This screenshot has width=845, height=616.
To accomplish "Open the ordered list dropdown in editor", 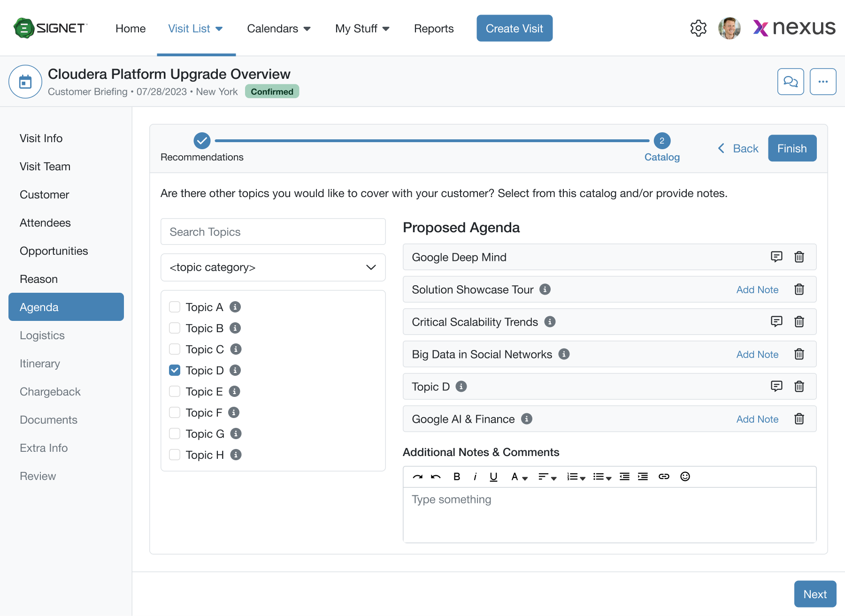I will click(576, 477).
